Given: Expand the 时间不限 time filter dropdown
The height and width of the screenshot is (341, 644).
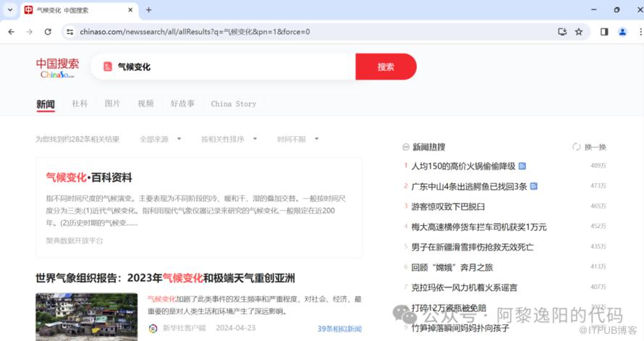Looking at the screenshot, I should coord(297,139).
